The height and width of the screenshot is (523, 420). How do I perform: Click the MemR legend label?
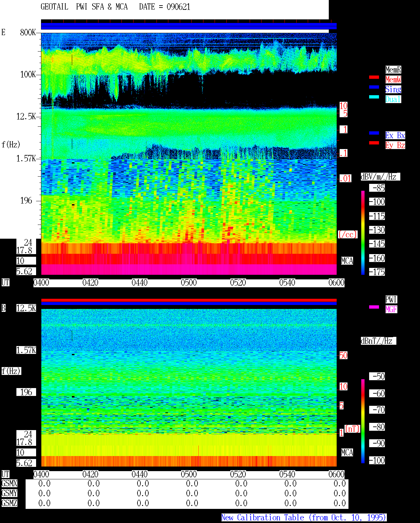[x=393, y=70]
